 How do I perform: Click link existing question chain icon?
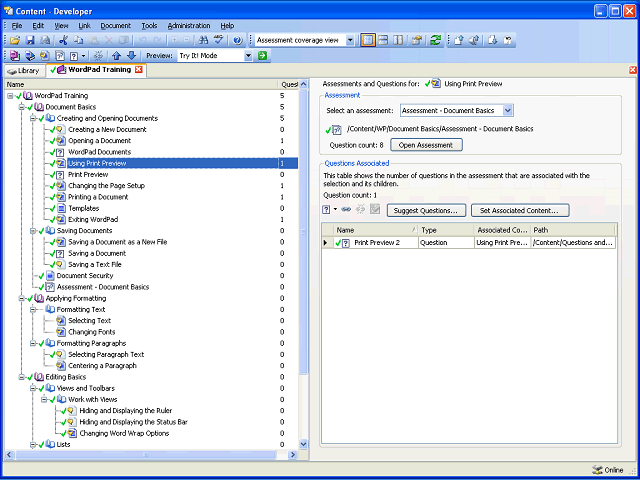pos(347,209)
